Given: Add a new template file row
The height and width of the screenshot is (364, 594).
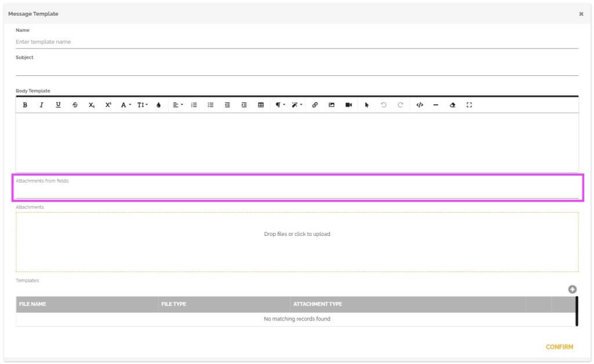Looking at the screenshot, I should [572, 289].
